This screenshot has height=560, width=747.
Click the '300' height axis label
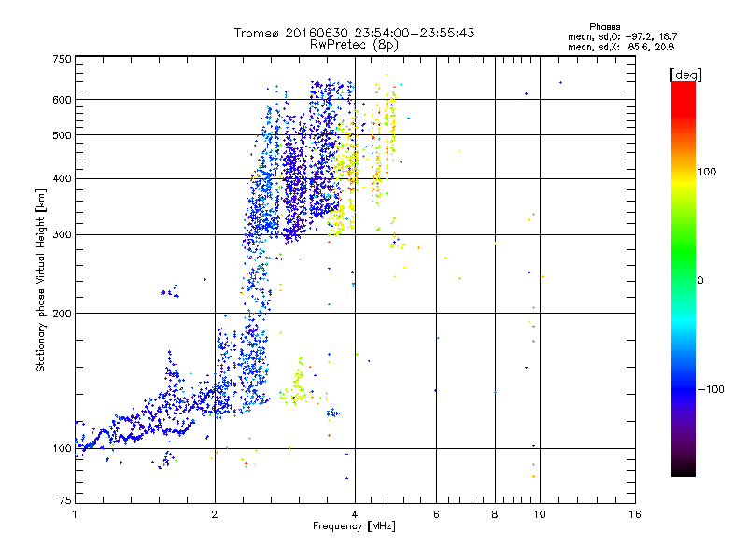tap(62, 235)
